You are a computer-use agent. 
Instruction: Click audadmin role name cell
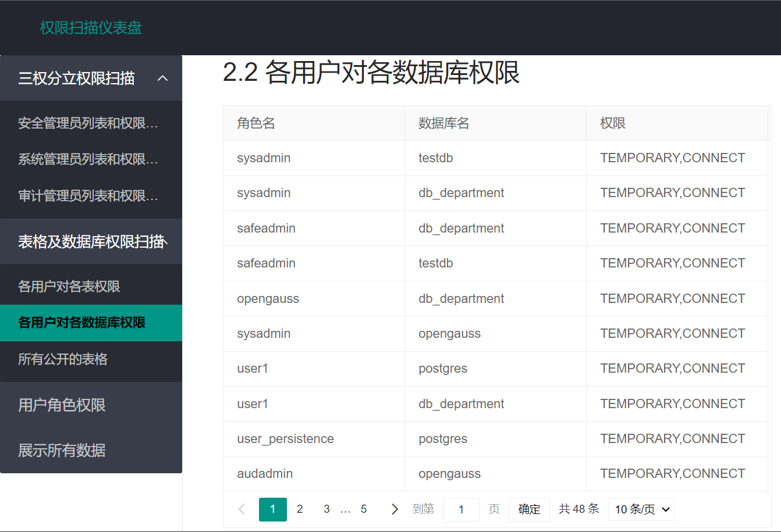point(314,474)
